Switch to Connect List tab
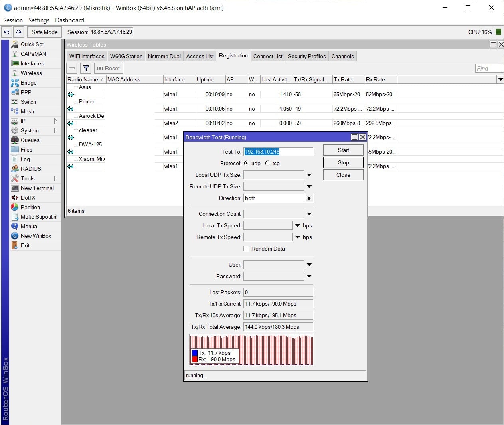Viewport: 504px width, 425px height. coord(268,56)
